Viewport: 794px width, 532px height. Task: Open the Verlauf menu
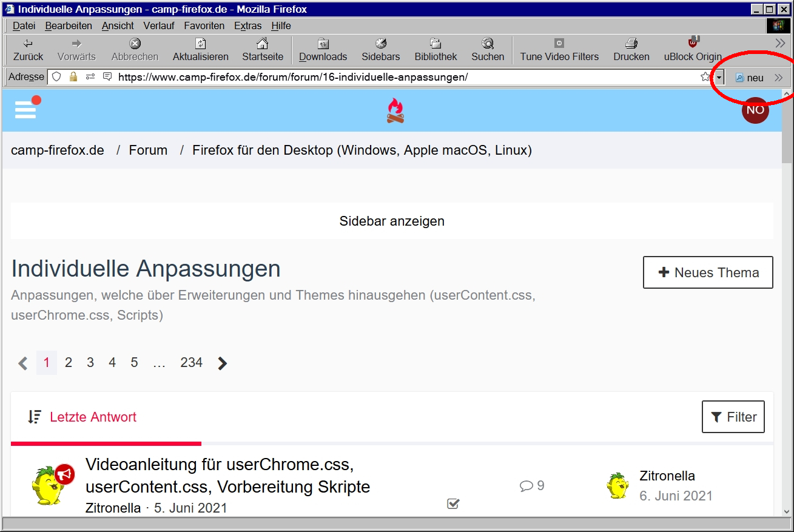[x=159, y=25]
